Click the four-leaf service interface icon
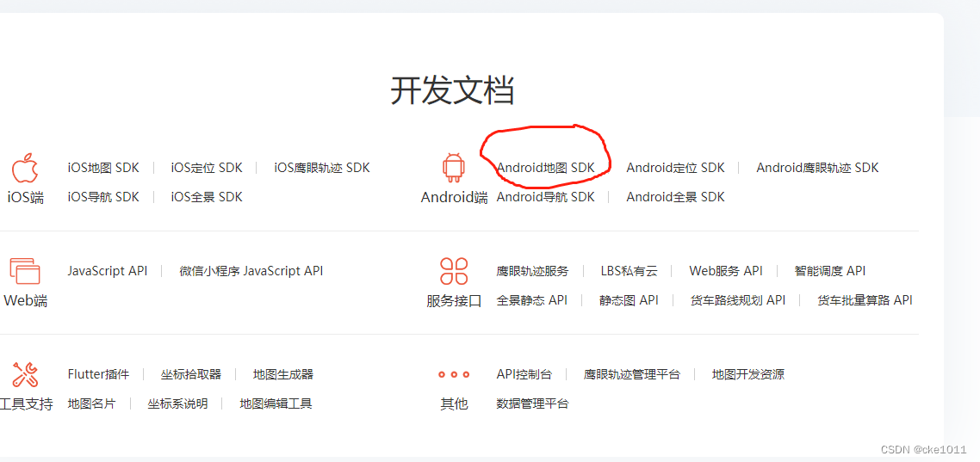Screen dimensions: 980x462 [x=454, y=271]
